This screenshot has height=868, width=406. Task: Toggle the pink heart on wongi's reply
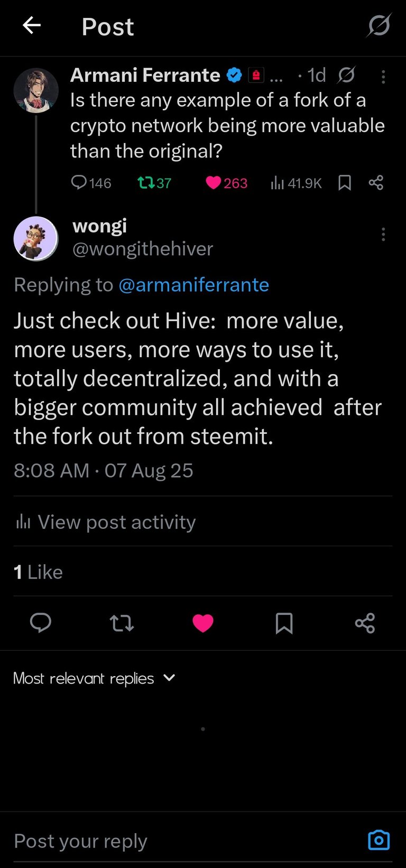[x=203, y=623]
